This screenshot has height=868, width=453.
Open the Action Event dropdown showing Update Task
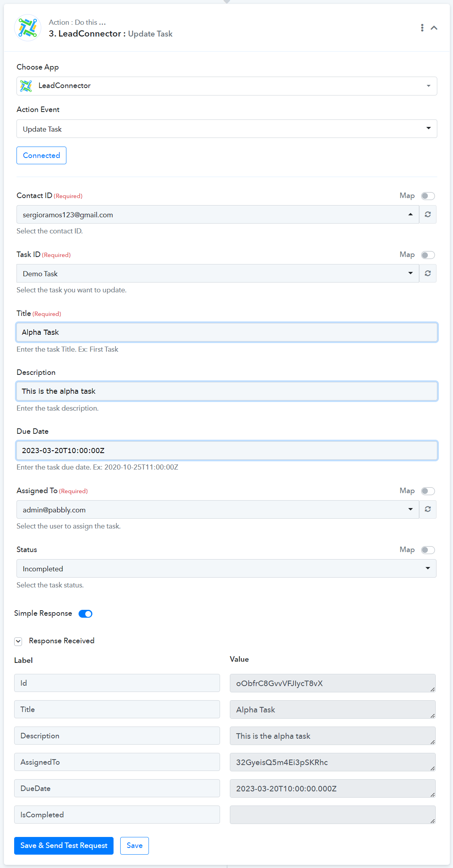pos(227,129)
